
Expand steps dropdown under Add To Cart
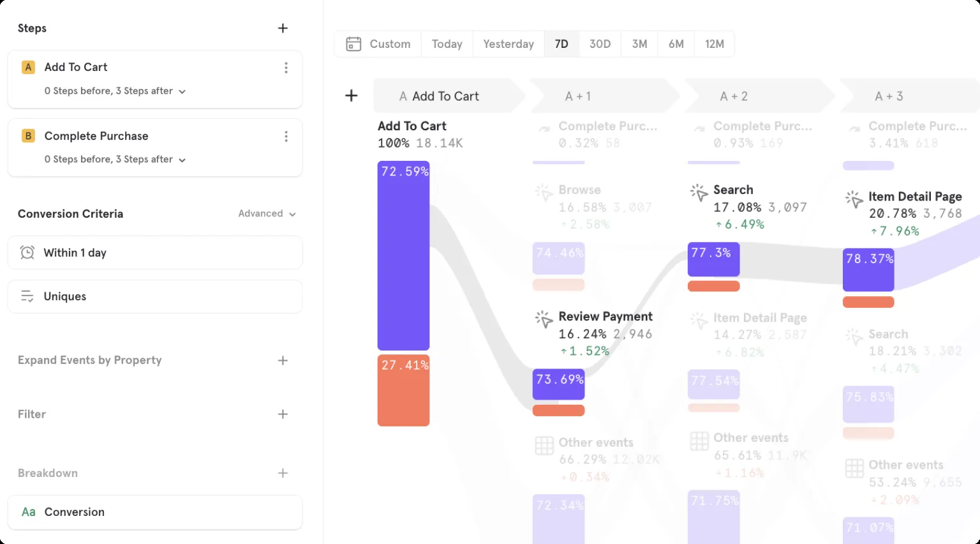115,91
